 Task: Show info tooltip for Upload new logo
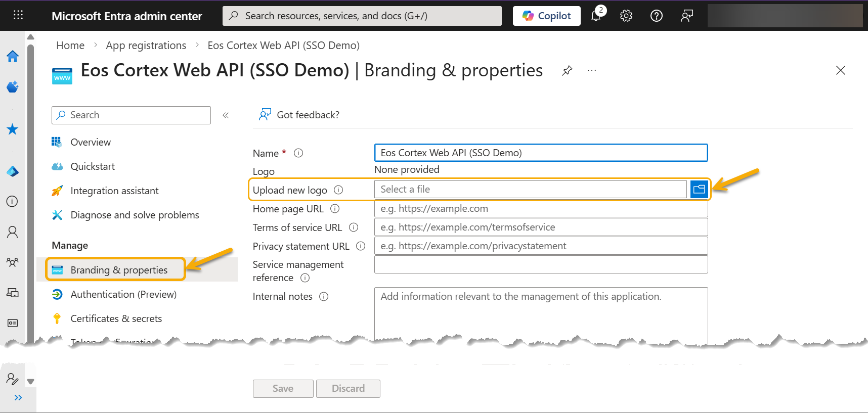click(338, 190)
